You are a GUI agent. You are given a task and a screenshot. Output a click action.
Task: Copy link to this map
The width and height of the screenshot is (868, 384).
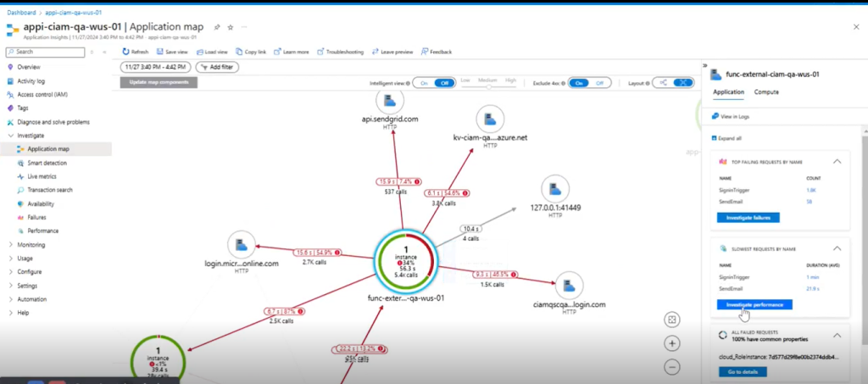click(x=251, y=52)
